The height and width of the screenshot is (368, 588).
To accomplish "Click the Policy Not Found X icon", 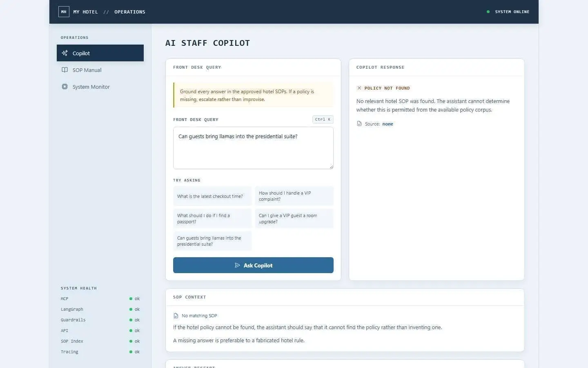I will tap(359, 88).
